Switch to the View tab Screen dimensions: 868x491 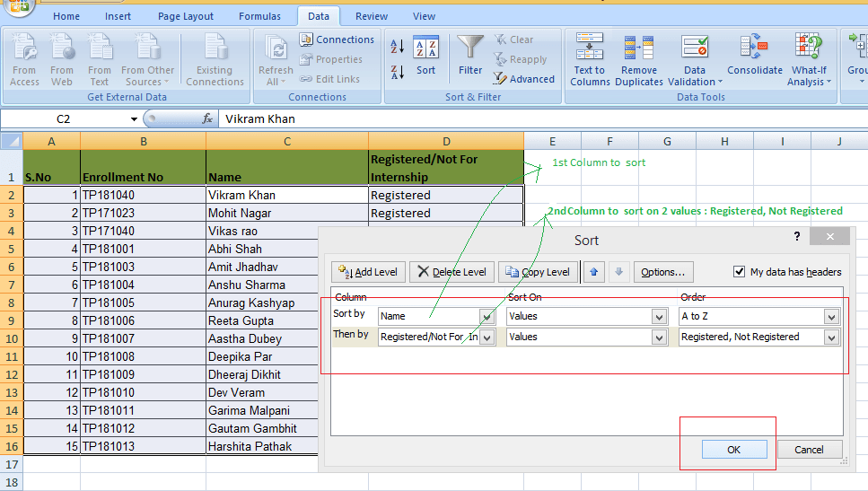tap(424, 16)
